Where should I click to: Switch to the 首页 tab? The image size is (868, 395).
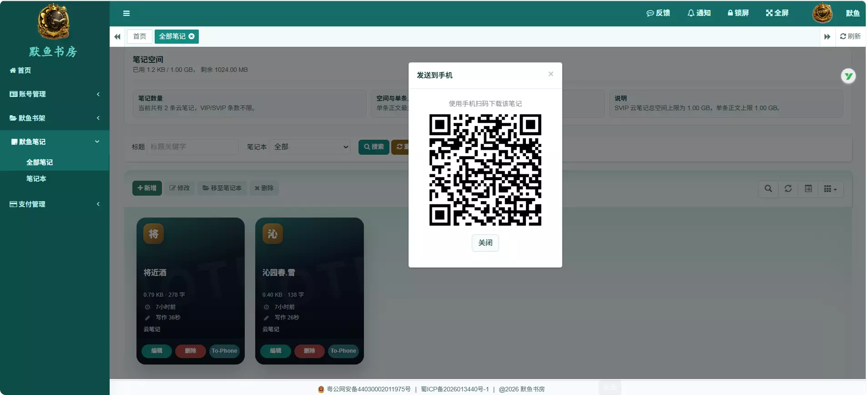(140, 36)
